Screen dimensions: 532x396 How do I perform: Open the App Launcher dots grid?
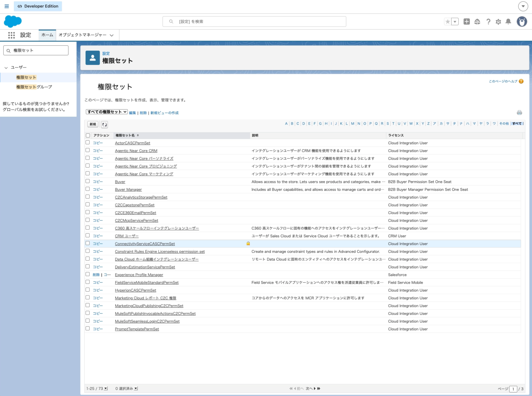(x=11, y=35)
